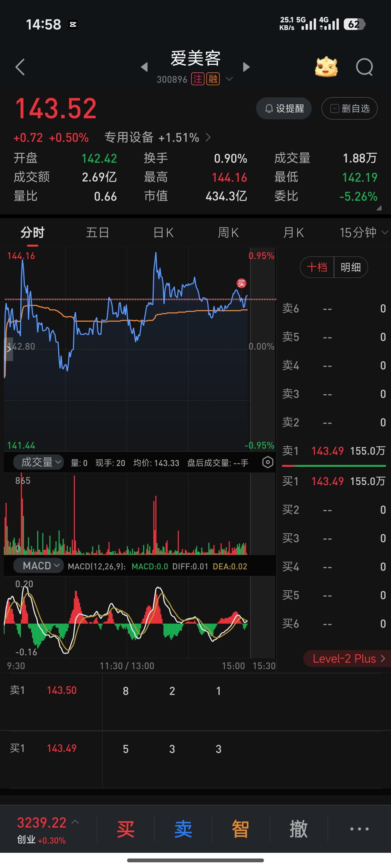Select 十档 order book toggle
391x868 pixels.
tap(317, 267)
